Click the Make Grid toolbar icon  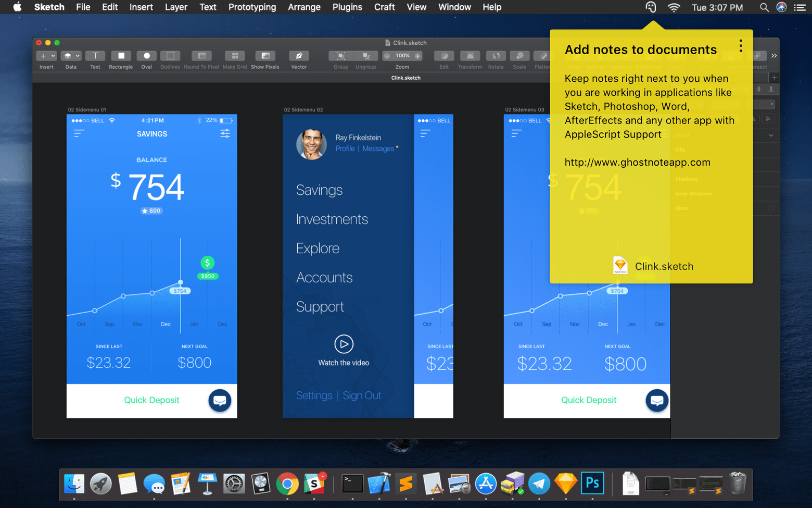pyautogui.click(x=235, y=56)
